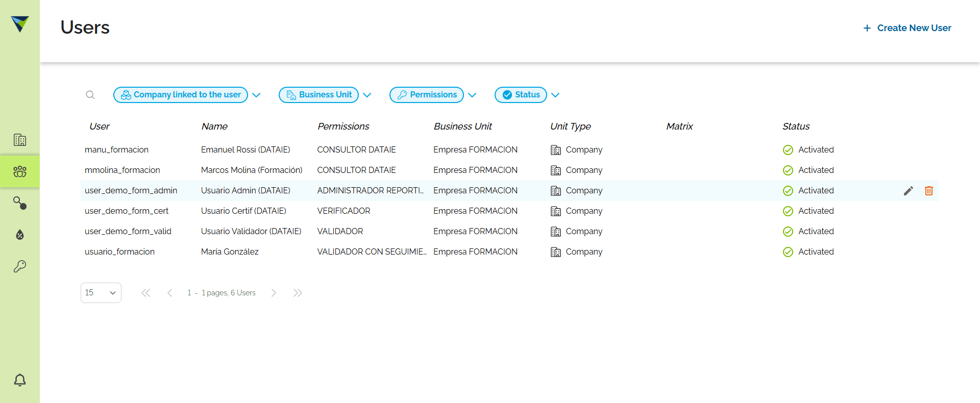Open the key icon in sidebar
The image size is (980, 403).
[x=20, y=266]
